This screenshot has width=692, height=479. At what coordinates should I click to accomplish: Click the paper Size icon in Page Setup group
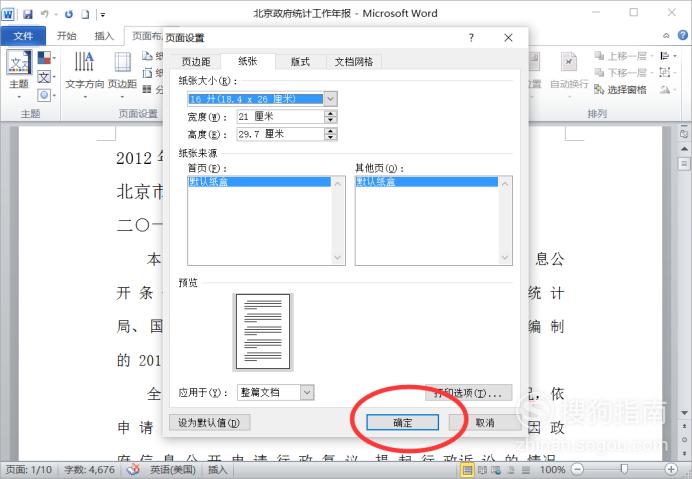click(147, 72)
